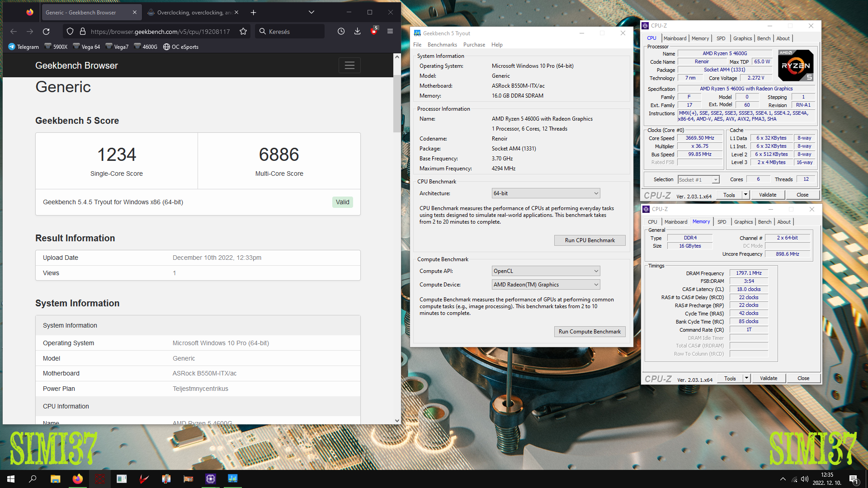This screenshot has width=868, height=488.
Task: Close the Generic Geekbench Browser tab
Action: click(135, 13)
